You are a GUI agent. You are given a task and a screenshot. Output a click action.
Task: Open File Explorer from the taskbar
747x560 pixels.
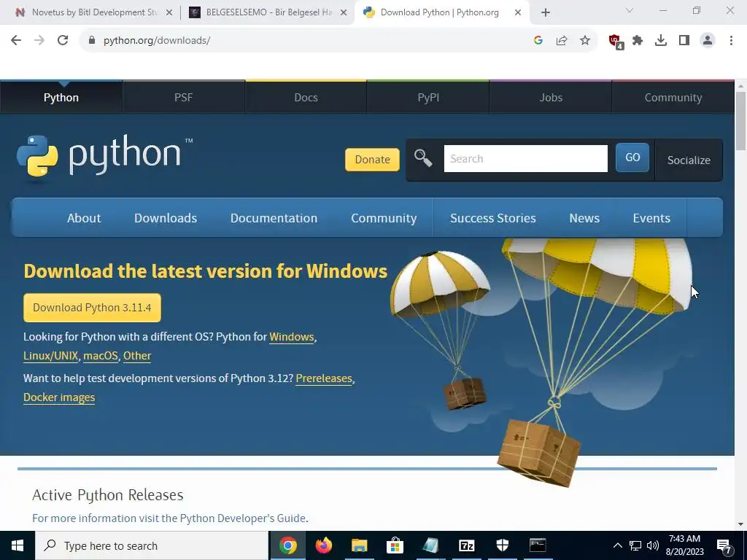tap(359, 545)
